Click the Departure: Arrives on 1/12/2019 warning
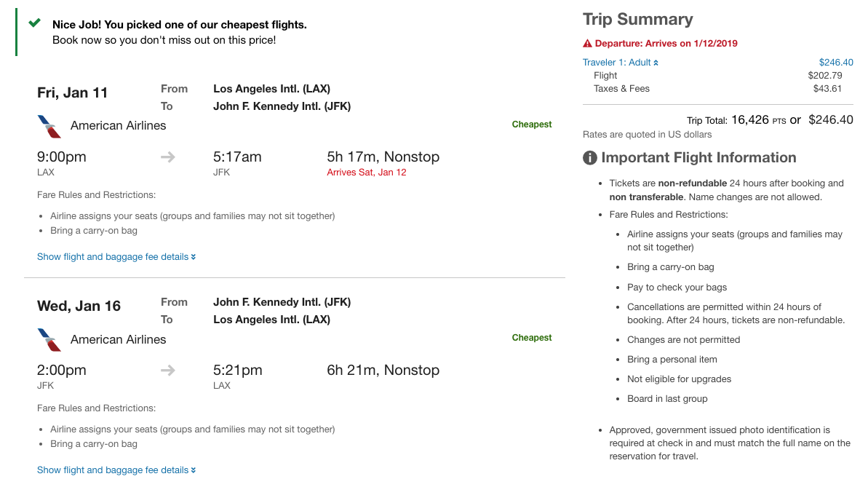Screen dimensions: 868x479 pos(666,44)
